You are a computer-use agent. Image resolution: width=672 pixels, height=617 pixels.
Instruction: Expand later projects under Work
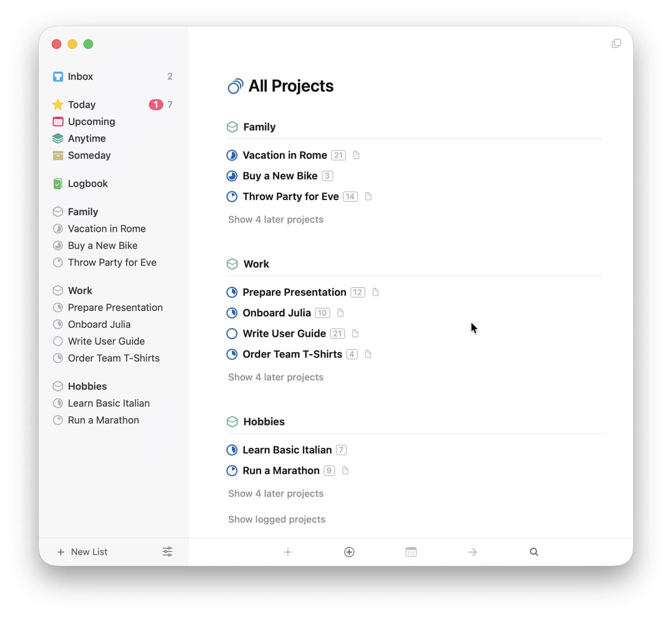pos(275,377)
